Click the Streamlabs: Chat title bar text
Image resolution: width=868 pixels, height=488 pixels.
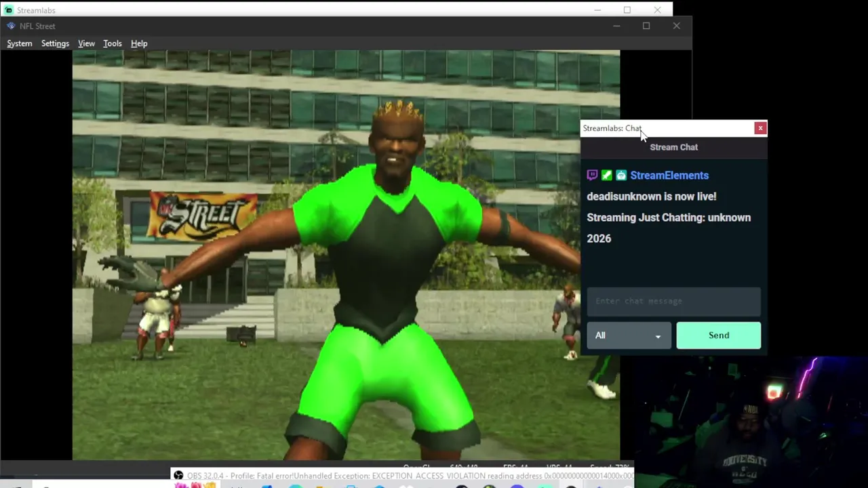(612, 128)
